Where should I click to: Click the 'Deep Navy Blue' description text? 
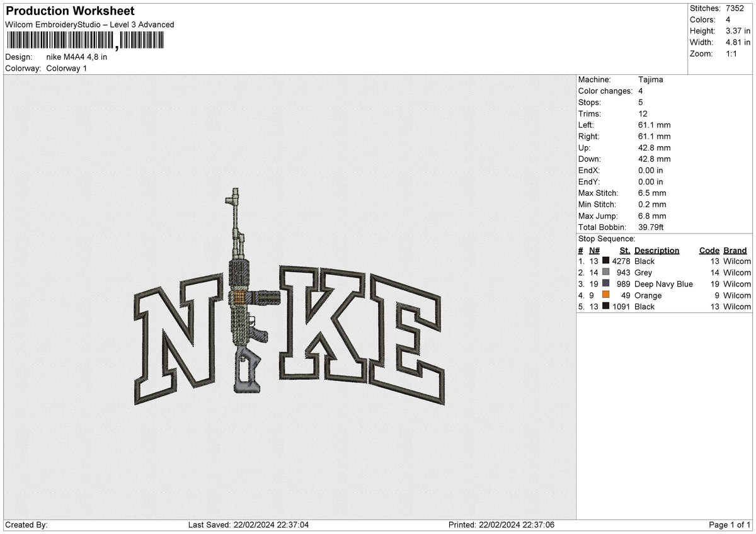[663, 283]
